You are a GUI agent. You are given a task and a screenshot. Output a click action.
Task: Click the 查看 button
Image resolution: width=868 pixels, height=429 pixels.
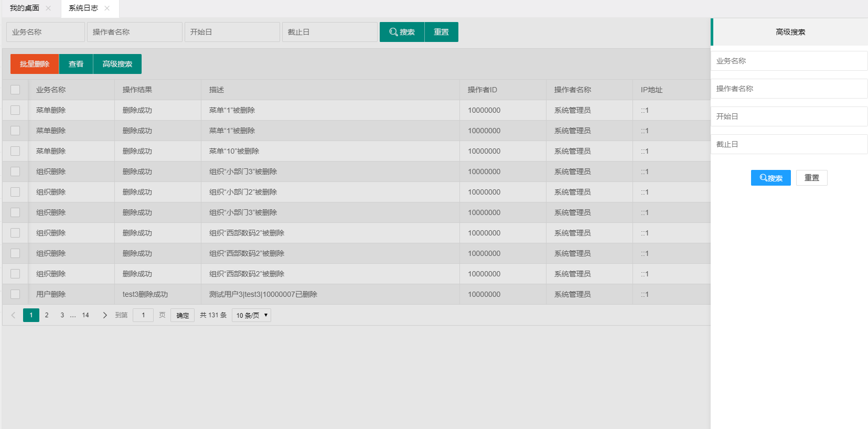(76, 64)
